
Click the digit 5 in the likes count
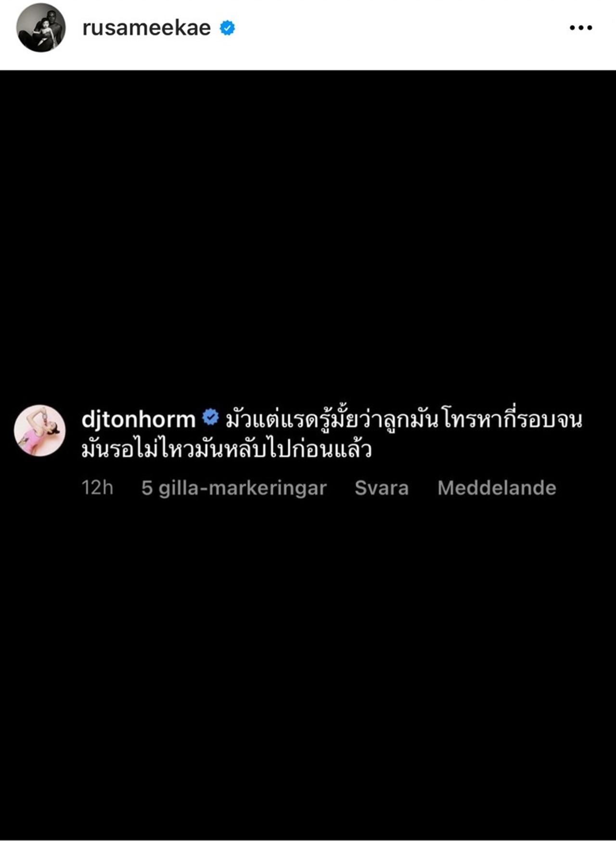[x=147, y=488]
